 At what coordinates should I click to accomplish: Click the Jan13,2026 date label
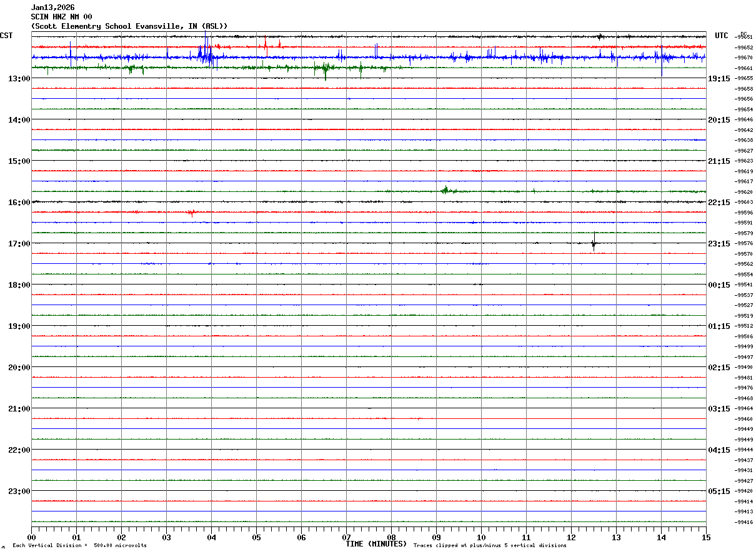pyautogui.click(x=53, y=8)
